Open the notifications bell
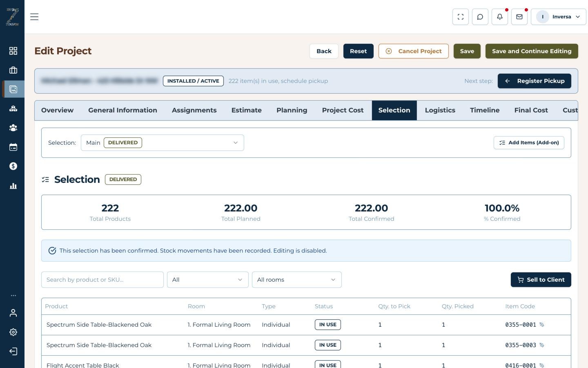This screenshot has width=588, height=368. (500, 17)
